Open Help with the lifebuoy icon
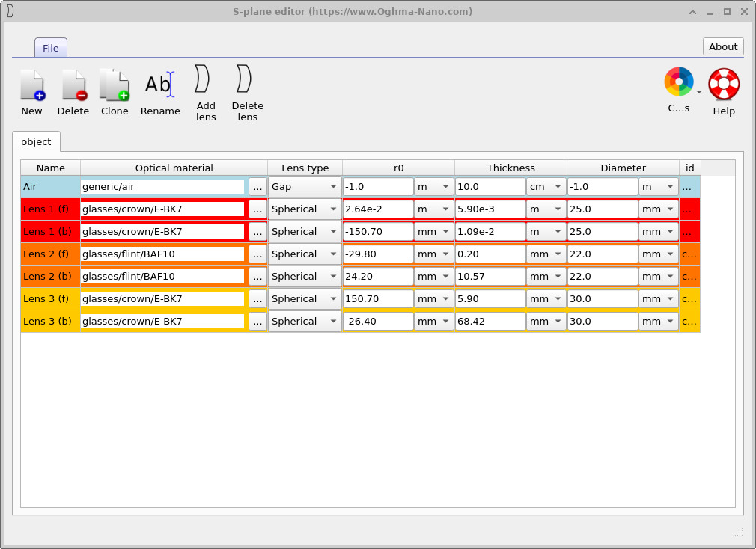This screenshot has width=756, height=549. [x=723, y=83]
